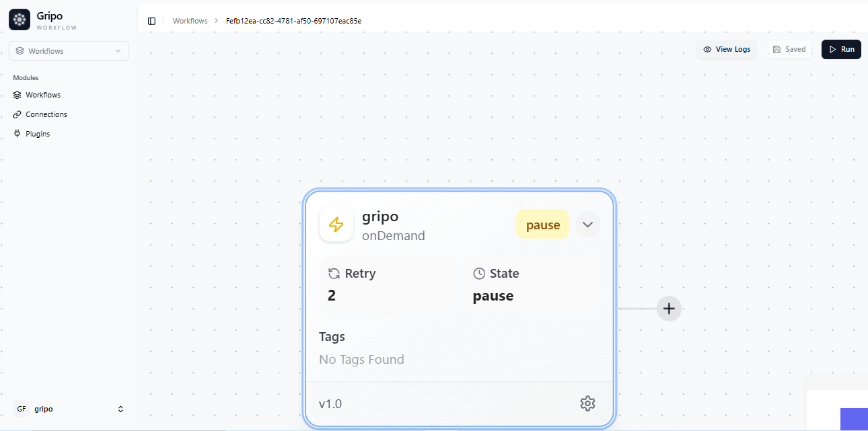
Task: Toggle the sidebar panel icon
Action: [x=151, y=21]
